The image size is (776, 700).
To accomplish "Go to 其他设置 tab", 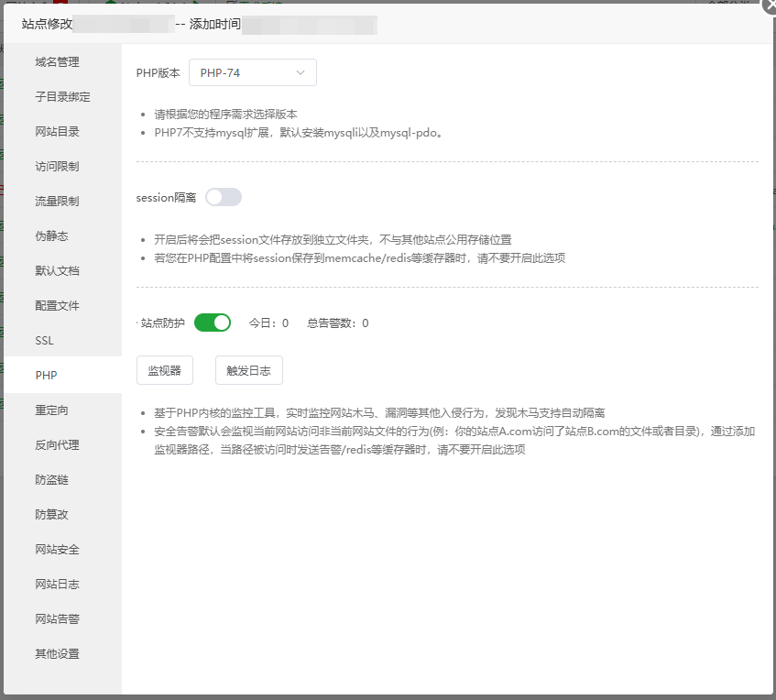I will (57, 654).
